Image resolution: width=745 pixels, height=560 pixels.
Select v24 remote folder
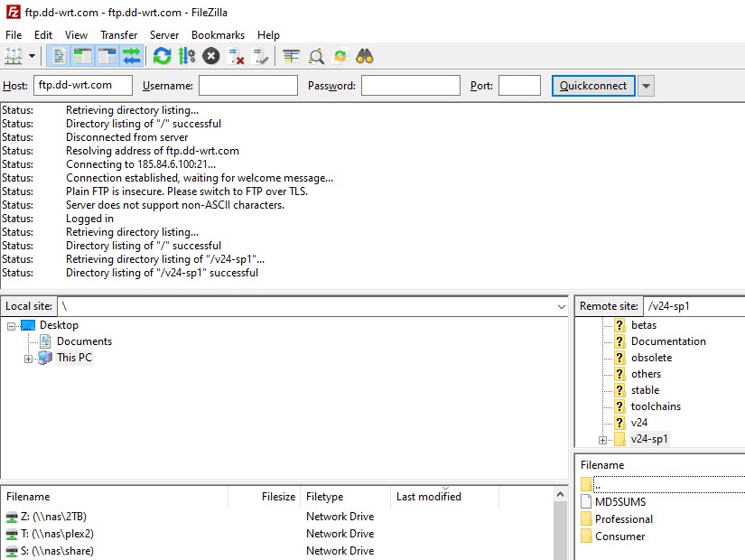[639, 423]
